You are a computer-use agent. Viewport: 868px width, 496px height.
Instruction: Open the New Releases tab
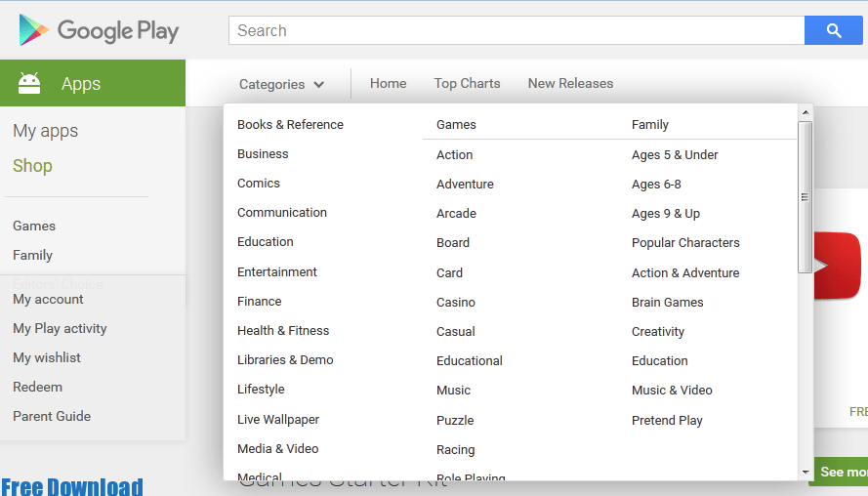point(571,84)
